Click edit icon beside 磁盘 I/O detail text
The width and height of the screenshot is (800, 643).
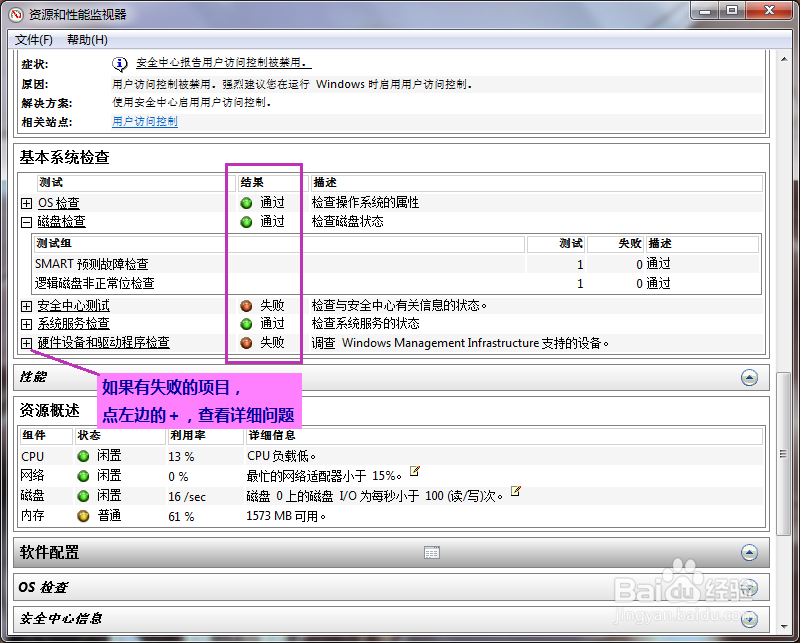pos(514,491)
